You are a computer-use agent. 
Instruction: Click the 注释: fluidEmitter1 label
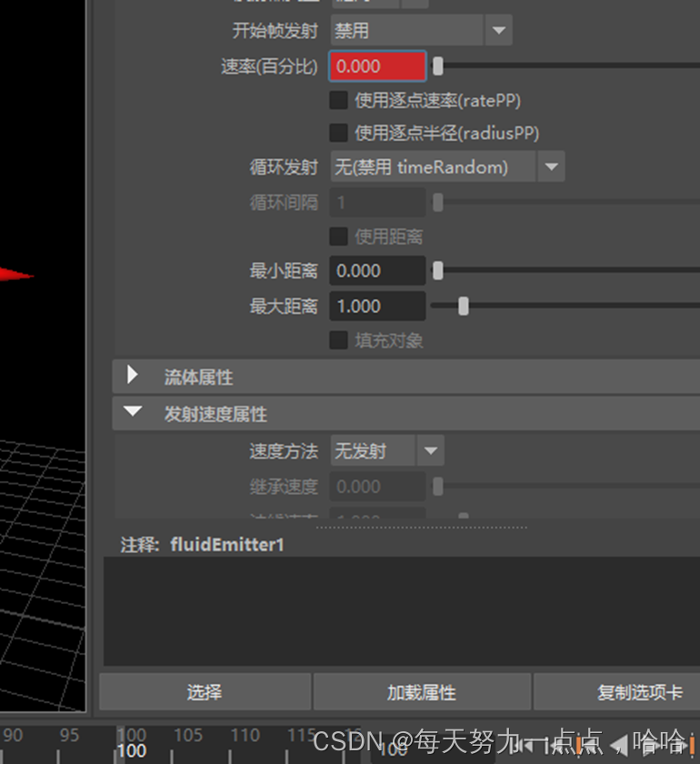coord(202,545)
